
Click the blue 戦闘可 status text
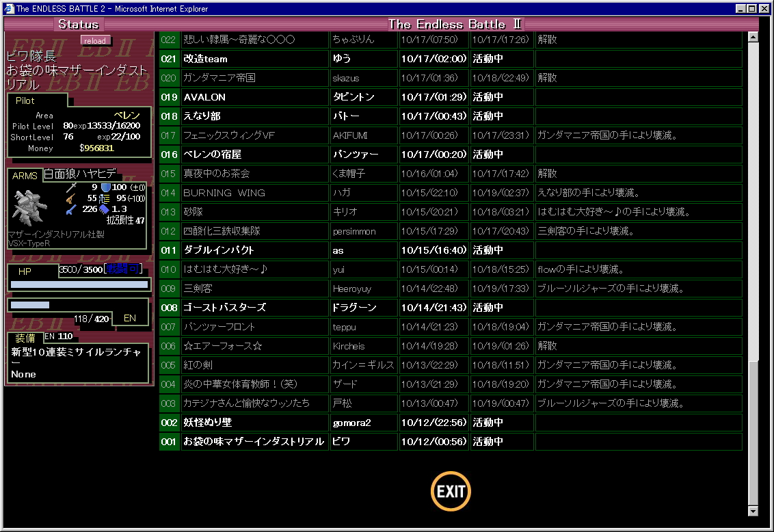pos(122,269)
